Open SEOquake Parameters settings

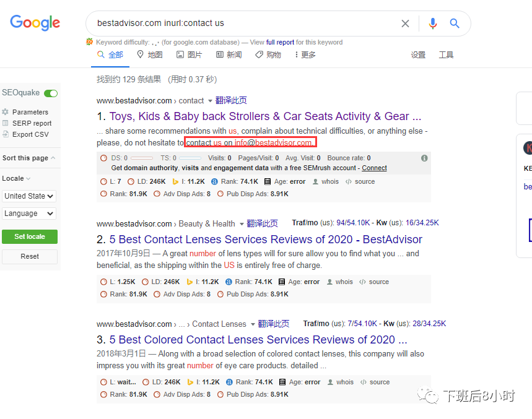(x=31, y=112)
